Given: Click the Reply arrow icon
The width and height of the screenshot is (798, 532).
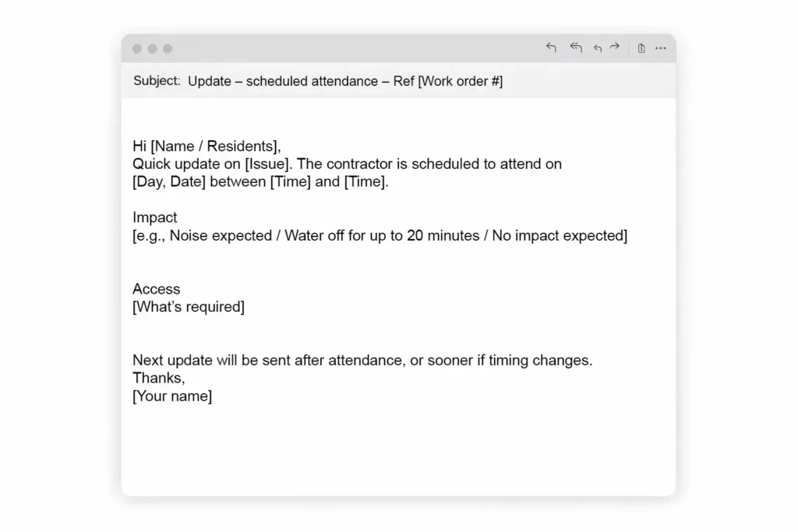Looking at the screenshot, I should [x=551, y=48].
